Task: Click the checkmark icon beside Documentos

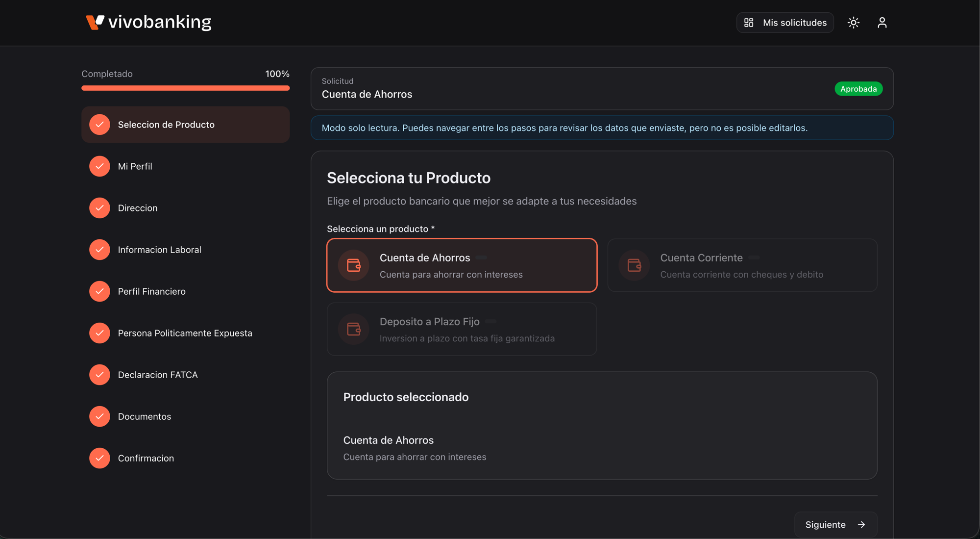Action: tap(99, 416)
